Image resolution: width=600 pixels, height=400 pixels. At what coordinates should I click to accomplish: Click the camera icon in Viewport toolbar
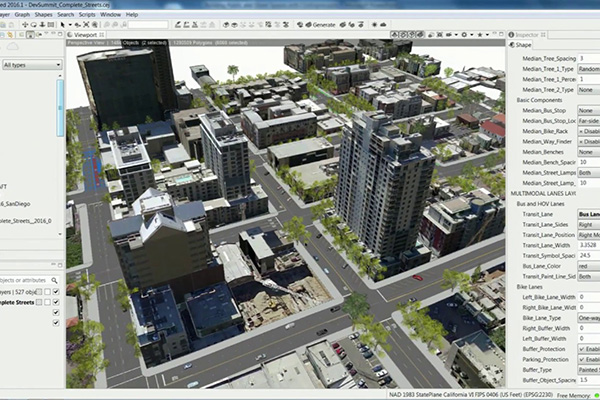click(x=449, y=35)
